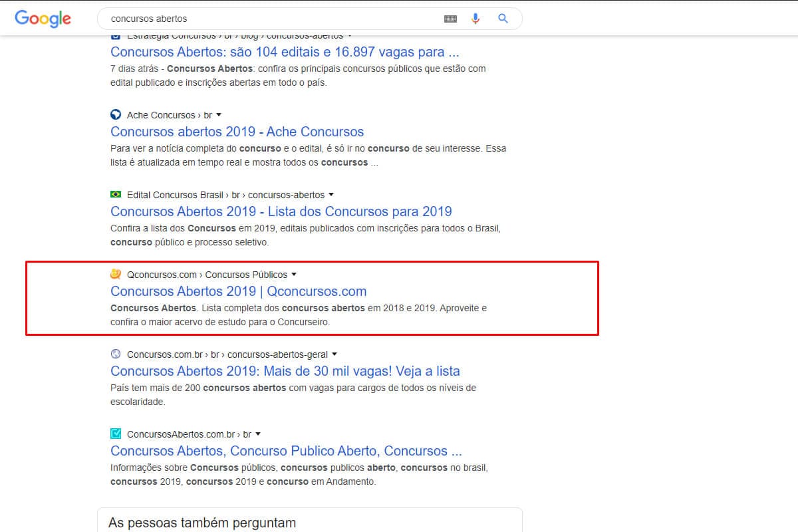
Task: Open 'Lista dos Concursos para 2019' result
Action: [281, 211]
